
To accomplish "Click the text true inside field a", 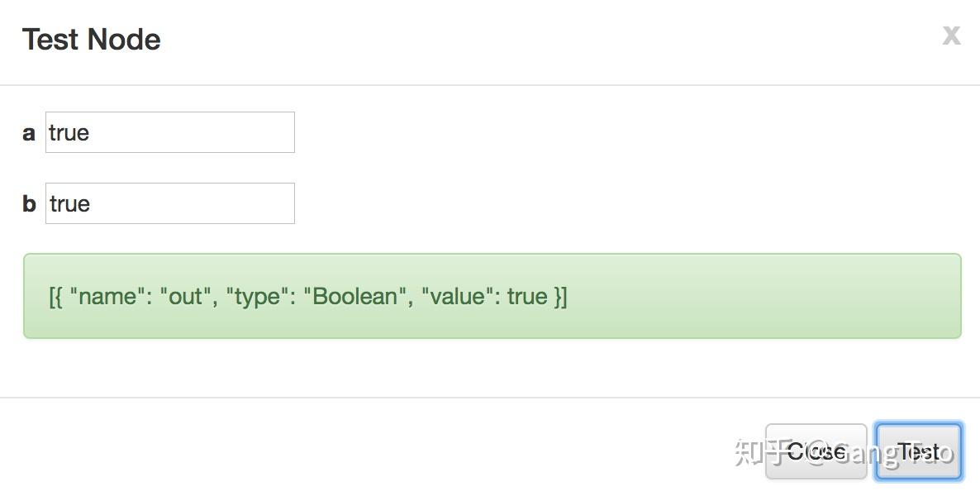I will click(69, 133).
